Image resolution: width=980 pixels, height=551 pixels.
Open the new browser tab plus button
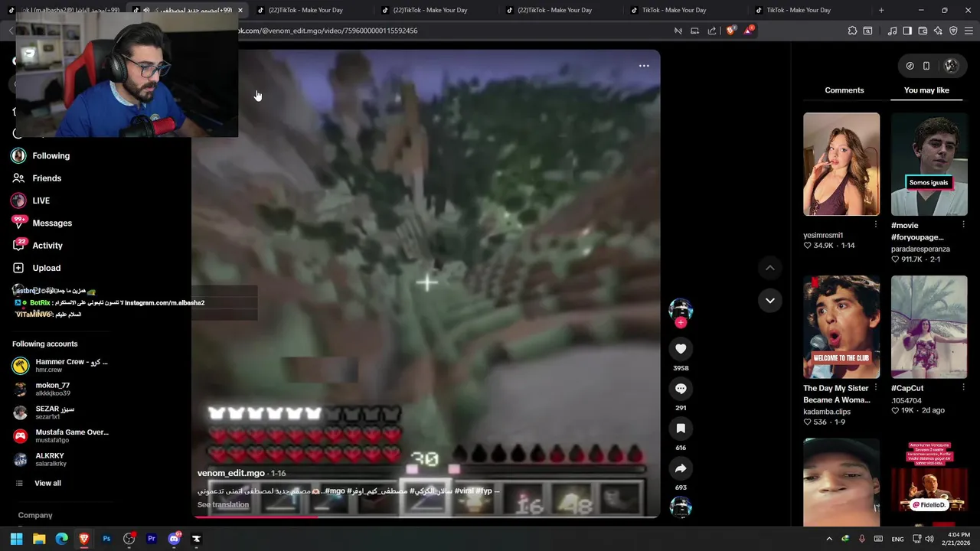click(x=881, y=10)
